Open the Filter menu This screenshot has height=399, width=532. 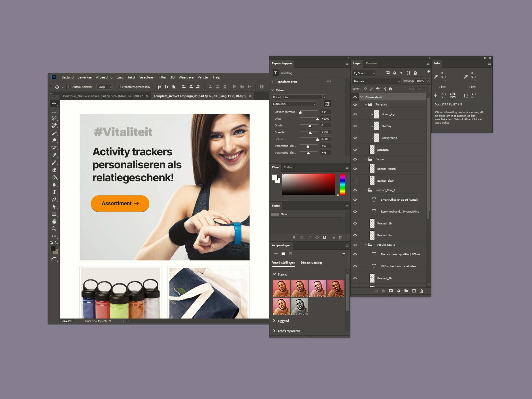point(162,77)
